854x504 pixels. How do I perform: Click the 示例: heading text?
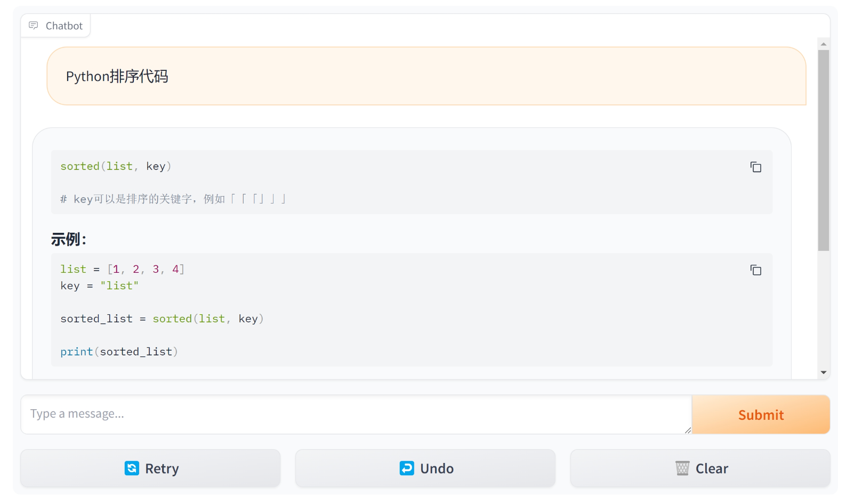coord(69,239)
